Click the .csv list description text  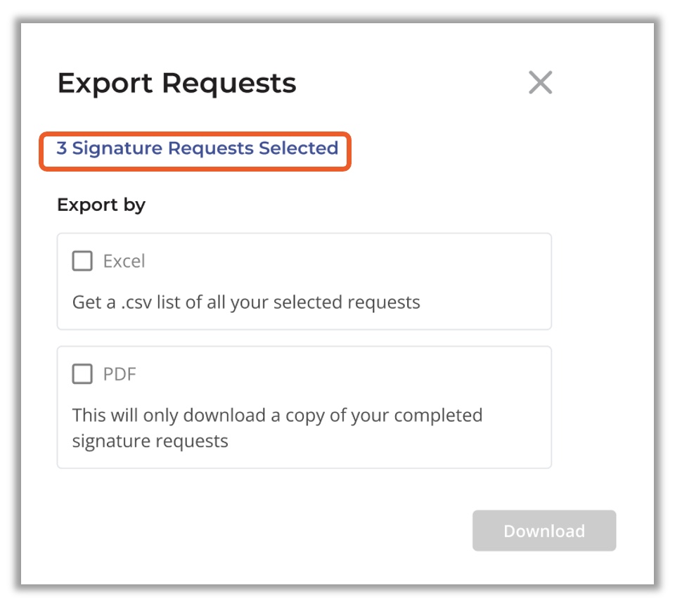point(246,302)
